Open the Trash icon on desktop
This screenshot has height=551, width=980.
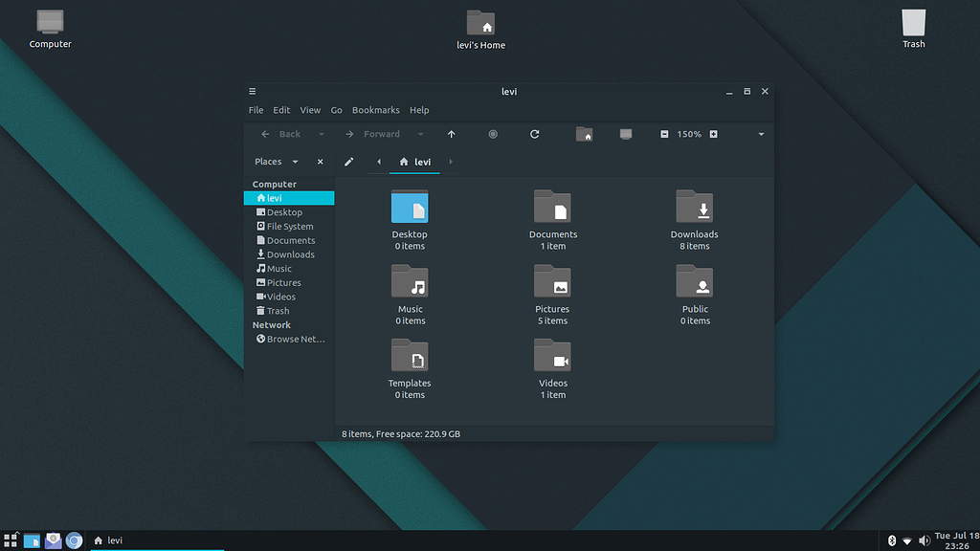(914, 23)
